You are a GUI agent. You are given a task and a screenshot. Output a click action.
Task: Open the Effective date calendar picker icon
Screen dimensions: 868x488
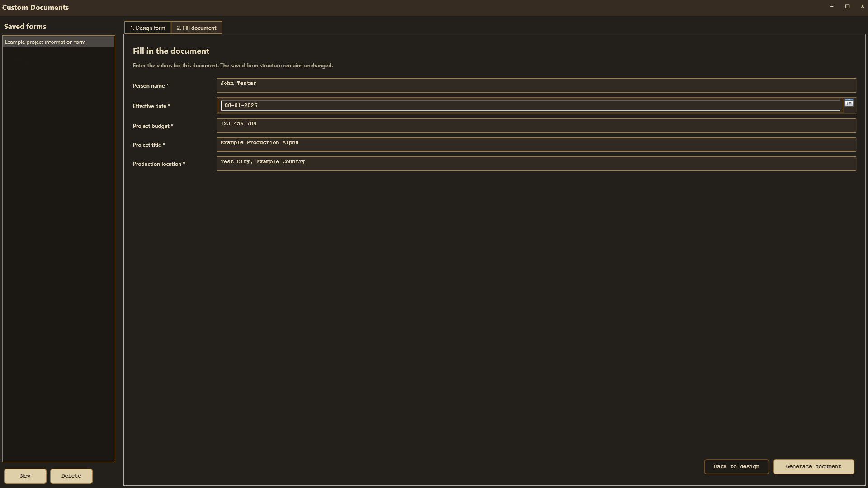tap(849, 103)
